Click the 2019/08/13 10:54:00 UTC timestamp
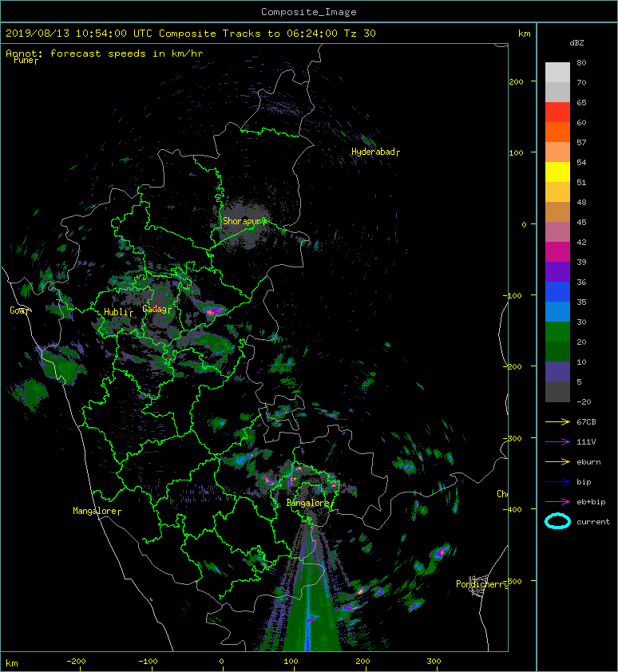 [x=78, y=34]
